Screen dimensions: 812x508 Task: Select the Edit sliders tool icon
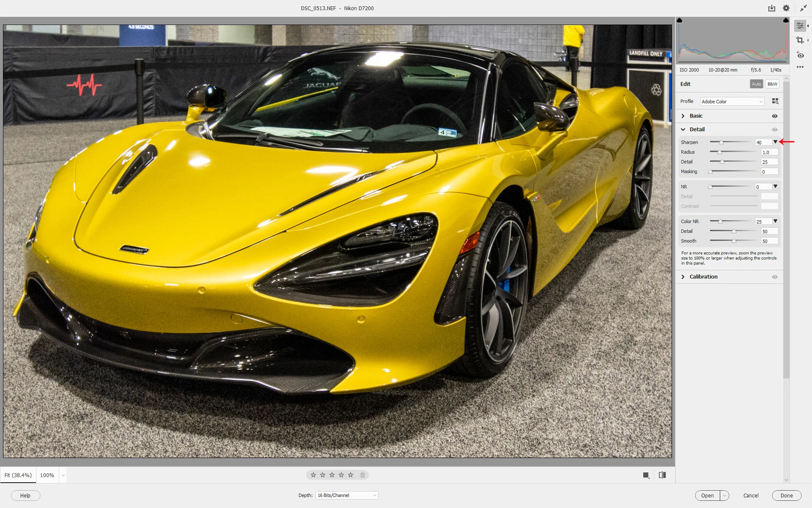click(x=800, y=26)
